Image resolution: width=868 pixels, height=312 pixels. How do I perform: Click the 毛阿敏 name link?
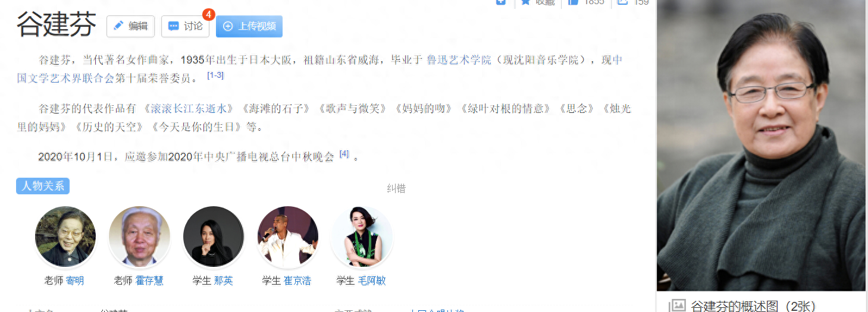point(372,281)
